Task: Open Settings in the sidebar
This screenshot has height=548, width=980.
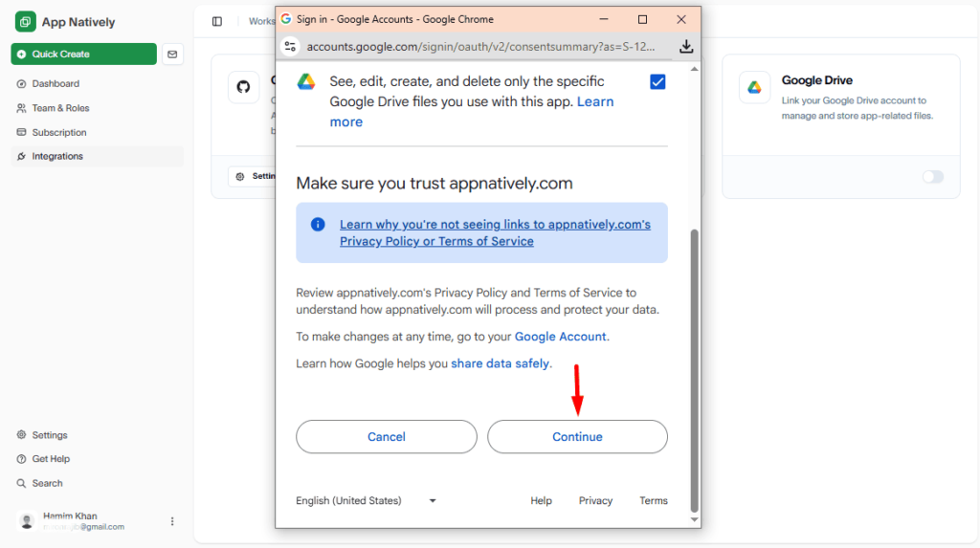Action: tap(50, 435)
